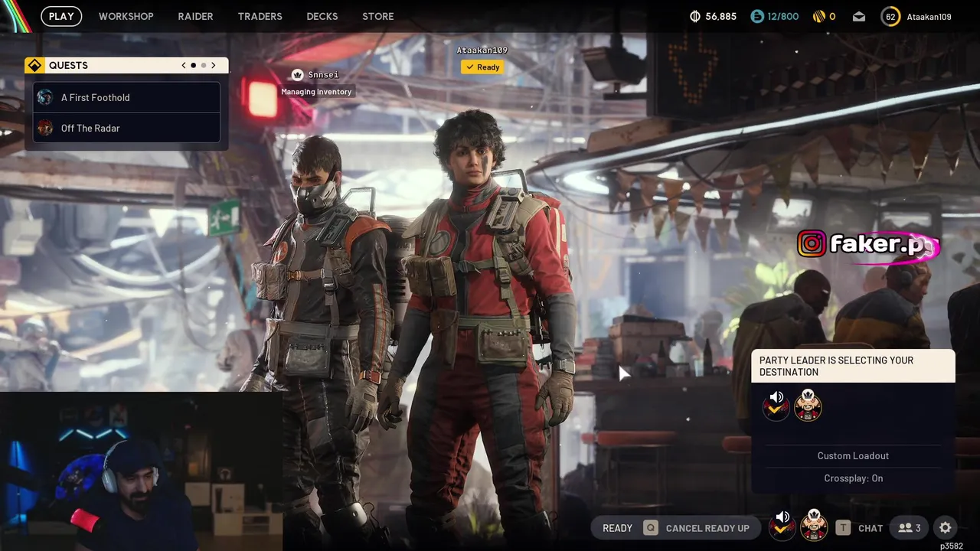The image size is (980, 551).
Task: Switch to the WORKSHOP tab
Action: click(126, 16)
